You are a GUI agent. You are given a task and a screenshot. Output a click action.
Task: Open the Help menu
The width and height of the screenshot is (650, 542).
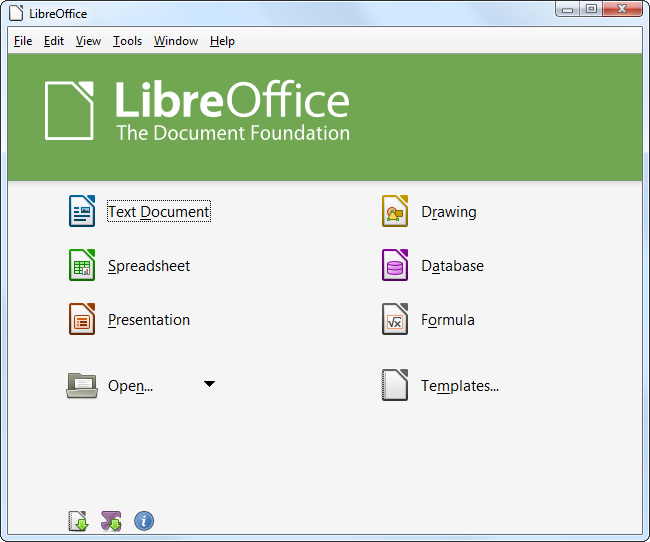(222, 41)
